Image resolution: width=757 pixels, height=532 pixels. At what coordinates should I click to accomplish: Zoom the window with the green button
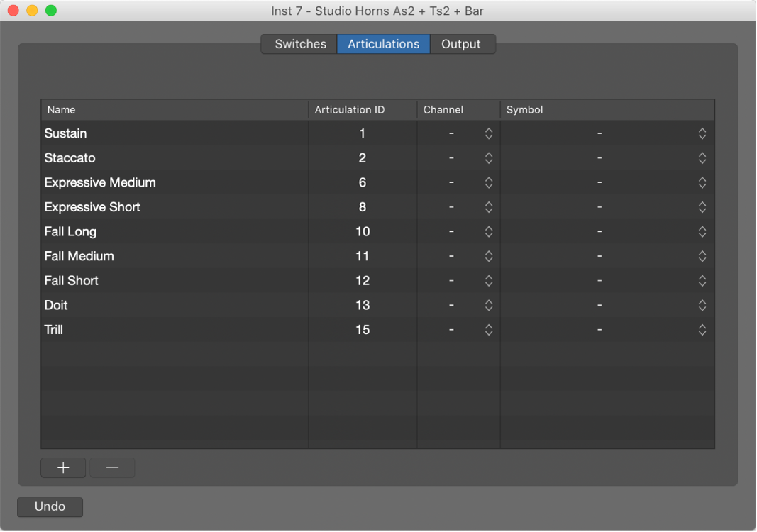tap(50, 11)
